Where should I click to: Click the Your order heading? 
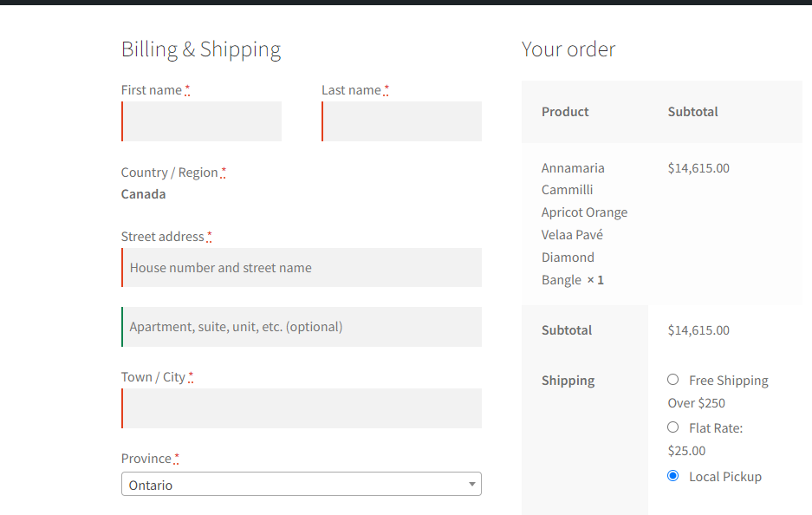coord(568,49)
